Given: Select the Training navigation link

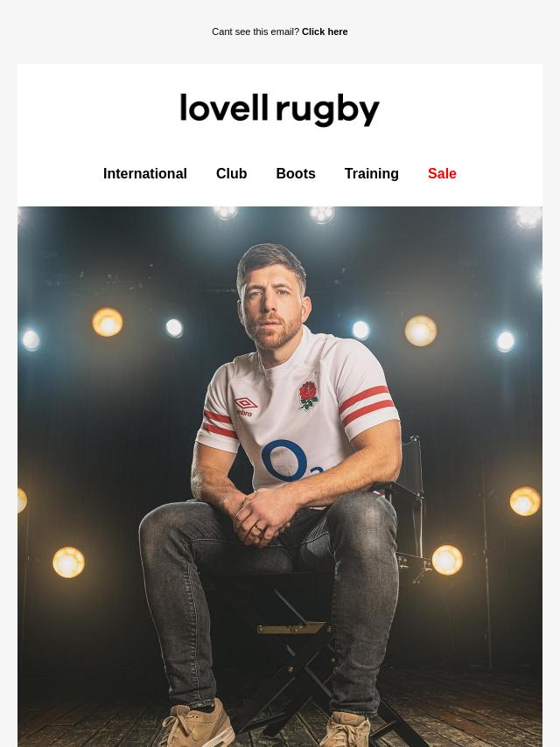Looking at the screenshot, I should 371,173.
